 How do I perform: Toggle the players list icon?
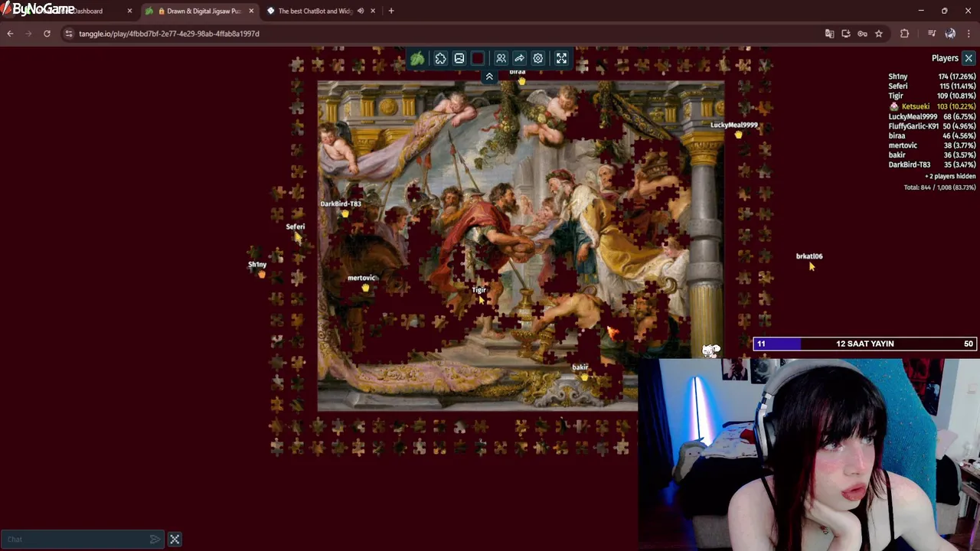501,59
